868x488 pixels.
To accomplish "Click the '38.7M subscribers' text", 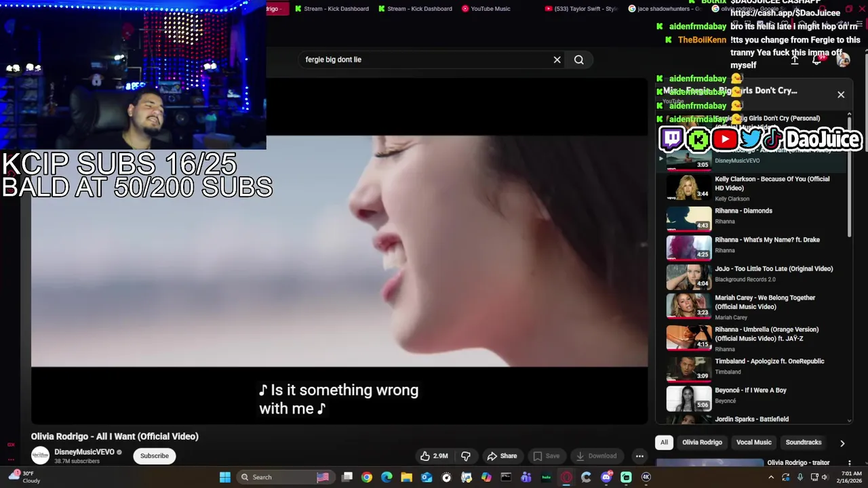I will [77, 462].
